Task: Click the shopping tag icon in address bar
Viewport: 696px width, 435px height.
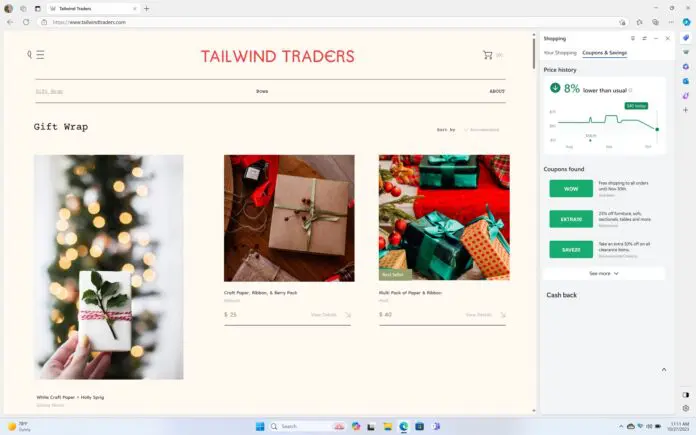Action: coord(622,22)
